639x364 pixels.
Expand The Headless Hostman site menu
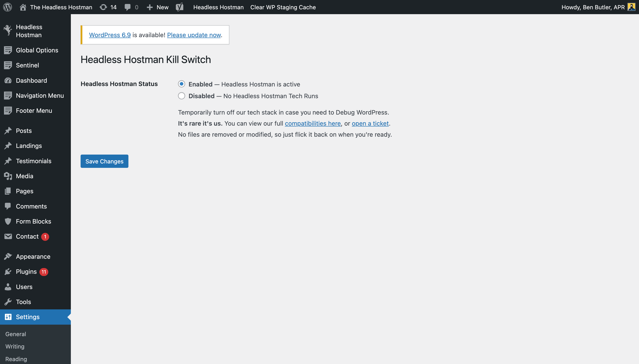pyautogui.click(x=61, y=7)
